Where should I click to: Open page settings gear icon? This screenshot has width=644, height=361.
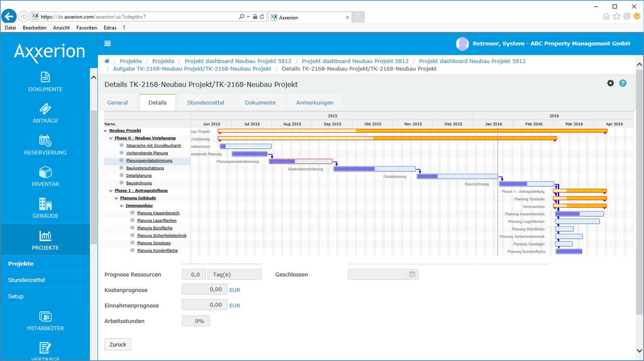click(611, 83)
